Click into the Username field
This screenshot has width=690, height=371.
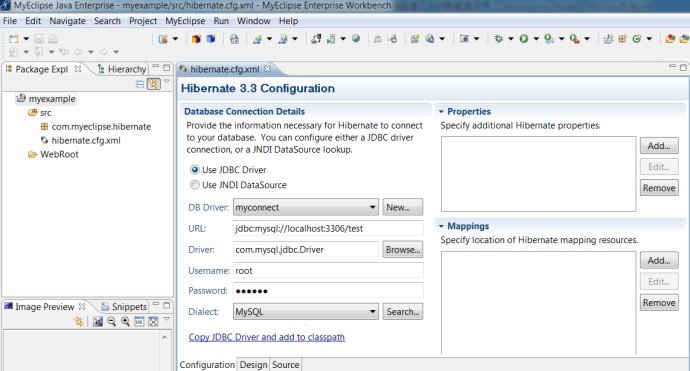pyautogui.click(x=328, y=271)
